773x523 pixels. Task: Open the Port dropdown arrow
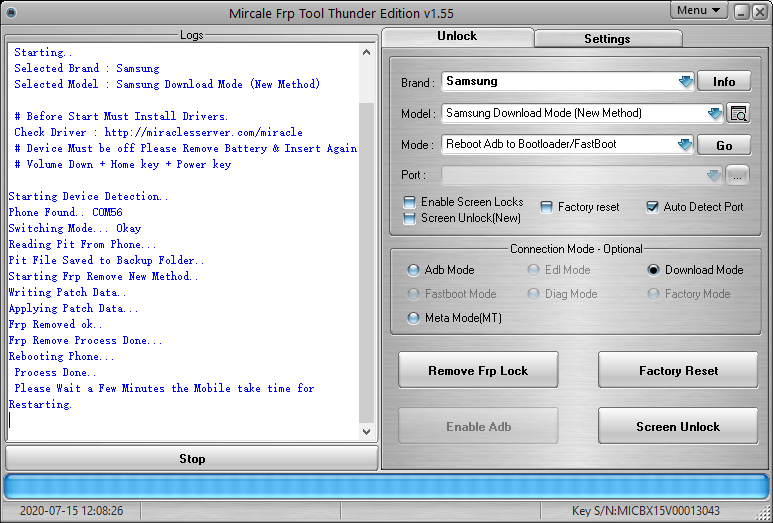[713, 175]
